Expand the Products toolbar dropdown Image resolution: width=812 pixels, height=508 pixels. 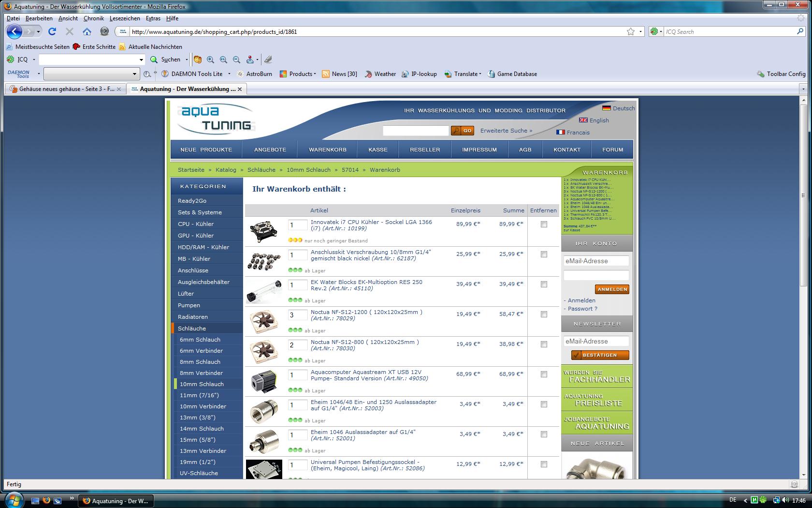(315, 74)
